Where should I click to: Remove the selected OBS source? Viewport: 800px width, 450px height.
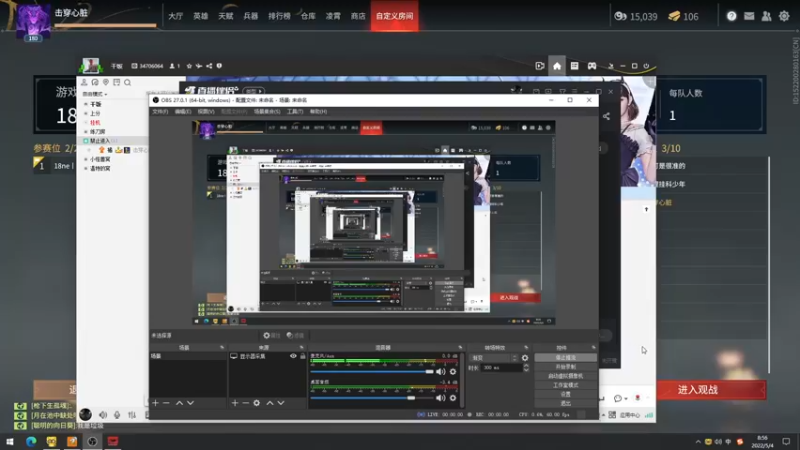(245, 403)
